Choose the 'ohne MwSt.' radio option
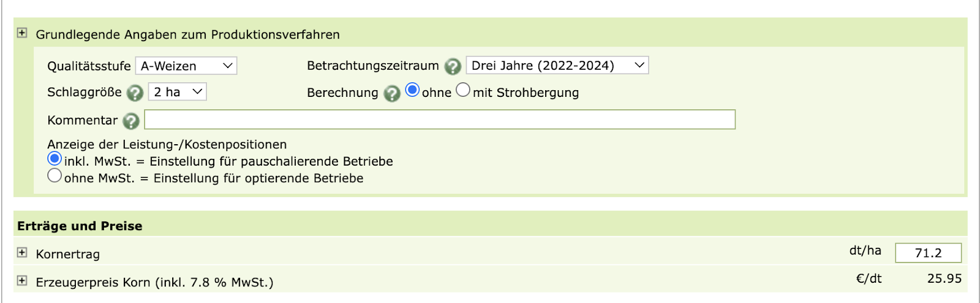This screenshot has height=303, width=980. coord(55,175)
